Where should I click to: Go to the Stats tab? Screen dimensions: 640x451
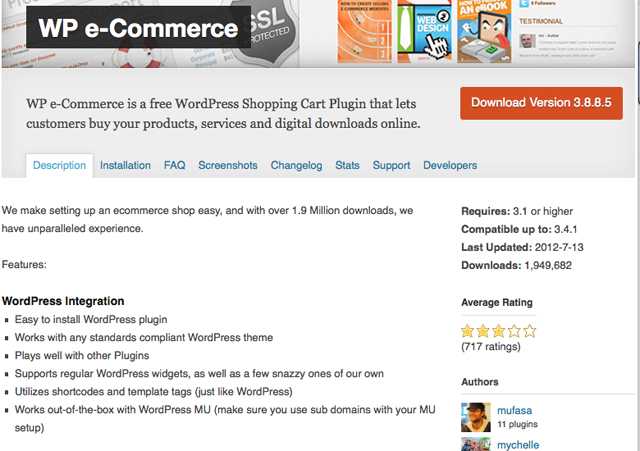click(347, 165)
